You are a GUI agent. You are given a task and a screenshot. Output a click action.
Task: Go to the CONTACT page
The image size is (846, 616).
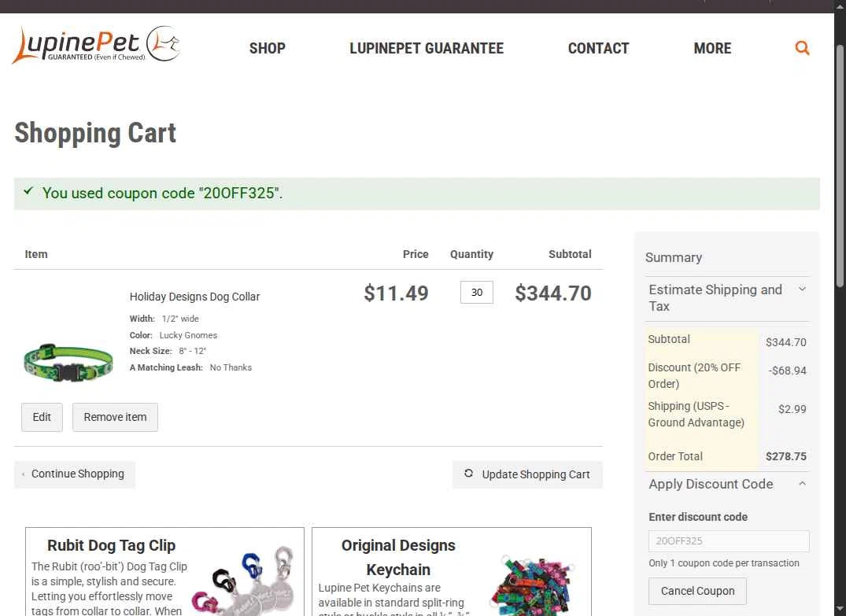tap(598, 48)
